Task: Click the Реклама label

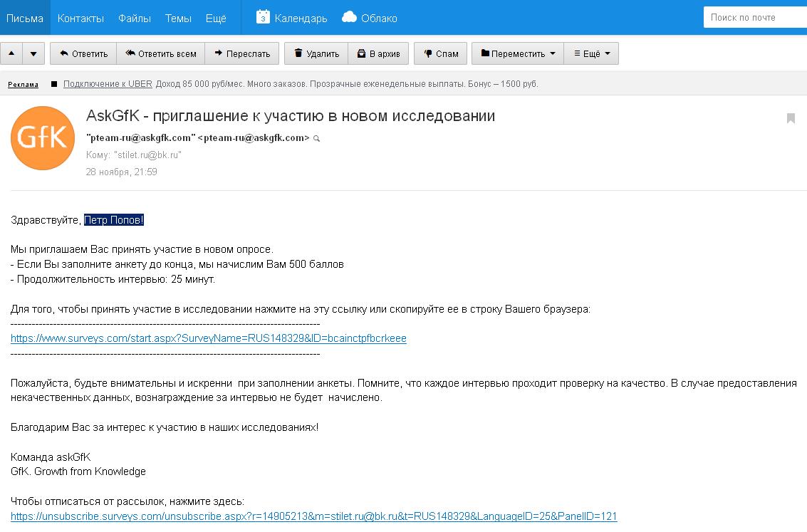Action: click(24, 84)
